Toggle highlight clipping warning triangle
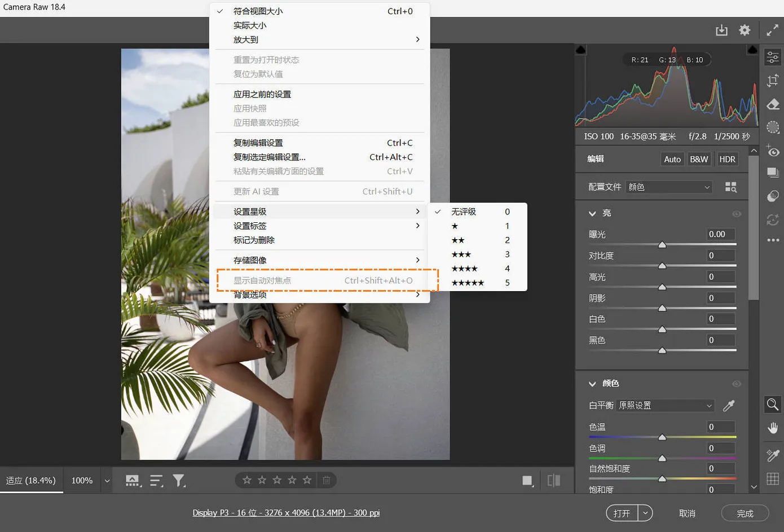This screenshot has height=532, width=784. tap(752, 50)
